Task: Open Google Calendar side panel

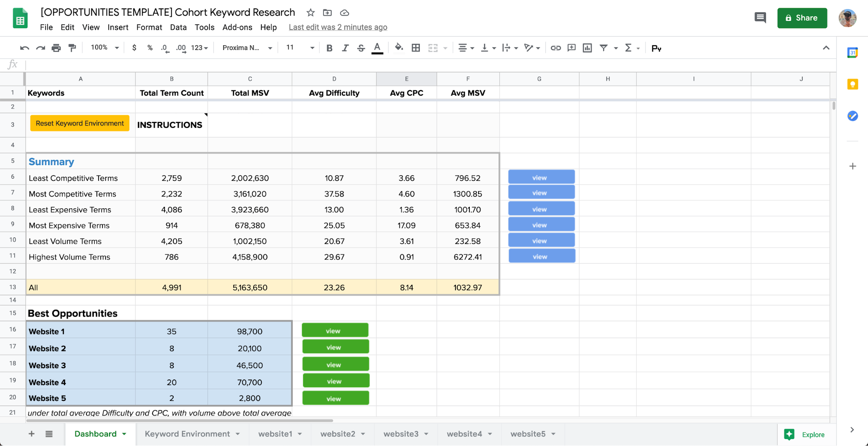Action: click(x=852, y=53)
